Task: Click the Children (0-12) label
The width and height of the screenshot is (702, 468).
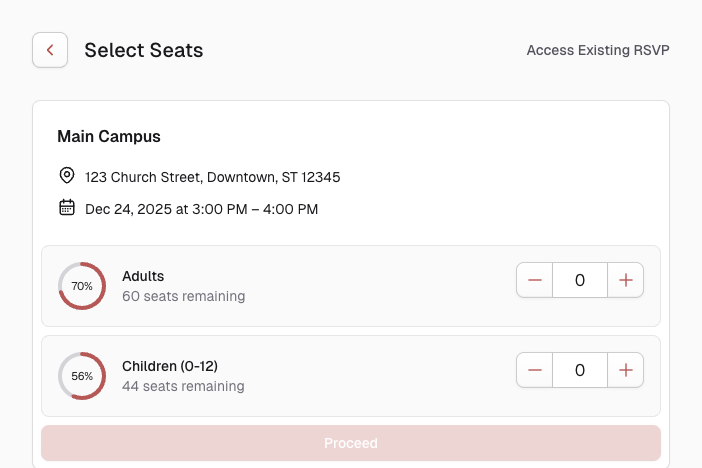Action: (x=169, y=366)
